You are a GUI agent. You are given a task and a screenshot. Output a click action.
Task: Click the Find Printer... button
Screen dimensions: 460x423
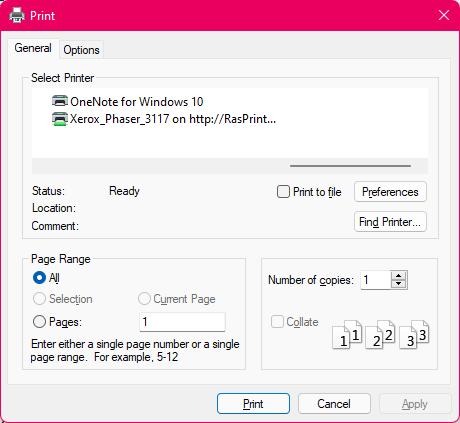click(390, 222)
